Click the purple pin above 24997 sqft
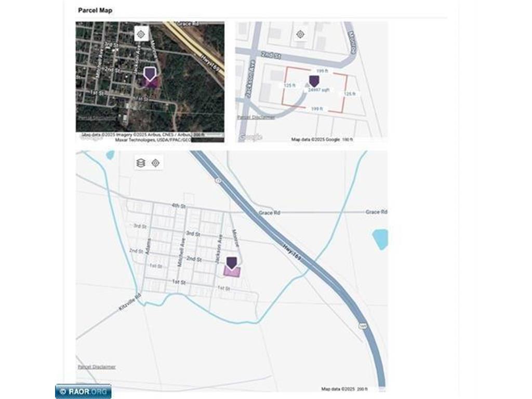Image resolution: width=532 pixels, height=399 pixels. click(x=314, y=81)
